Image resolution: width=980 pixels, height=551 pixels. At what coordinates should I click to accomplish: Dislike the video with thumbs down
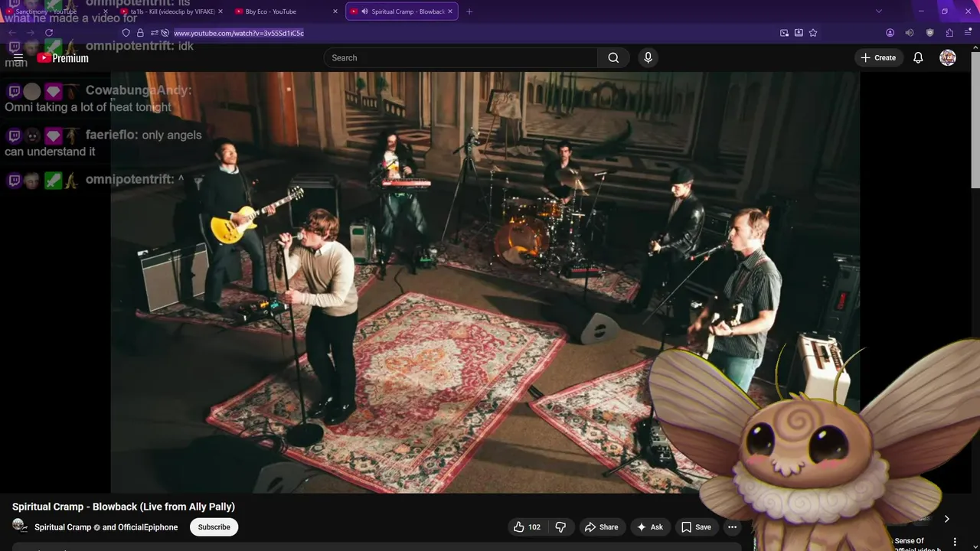coord(560,527)
